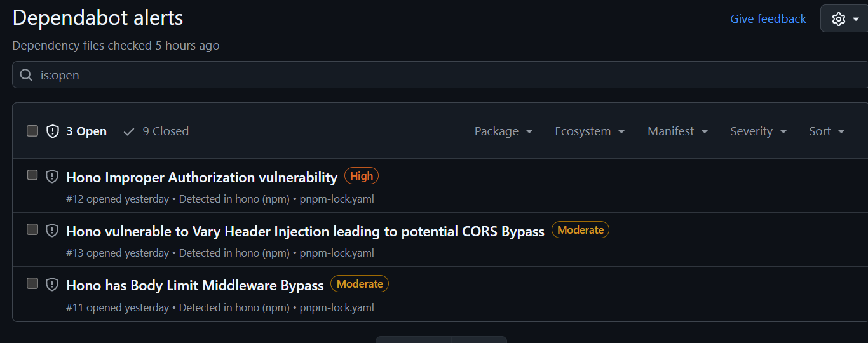Switch to the 9 Closed alerts tab
868x343 pixels.
pos(165,131)
